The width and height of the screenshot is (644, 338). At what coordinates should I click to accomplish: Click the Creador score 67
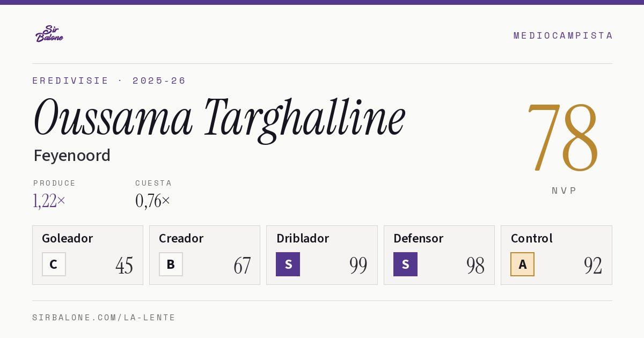pyautogui.click(x=242, y=266)
